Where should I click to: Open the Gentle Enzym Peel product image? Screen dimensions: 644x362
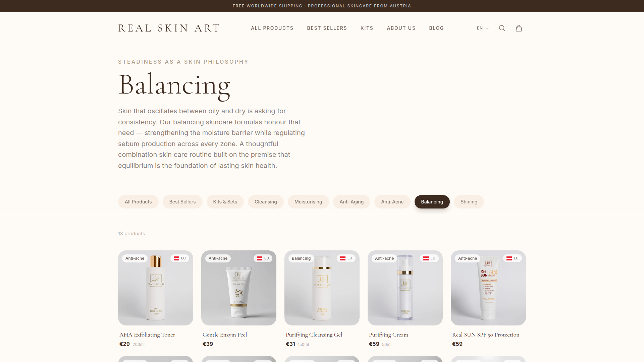click(x=239, y=288)
